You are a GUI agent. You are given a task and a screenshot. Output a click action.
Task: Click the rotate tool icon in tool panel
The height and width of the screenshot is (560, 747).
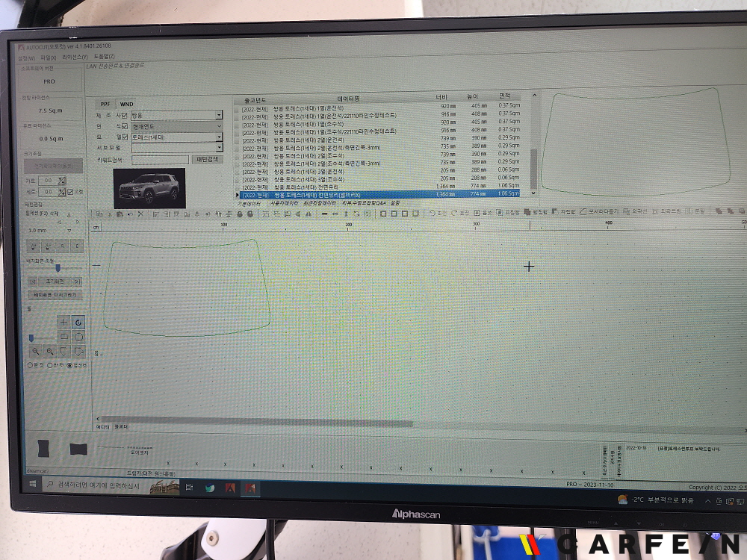click(x=78, y=323)
